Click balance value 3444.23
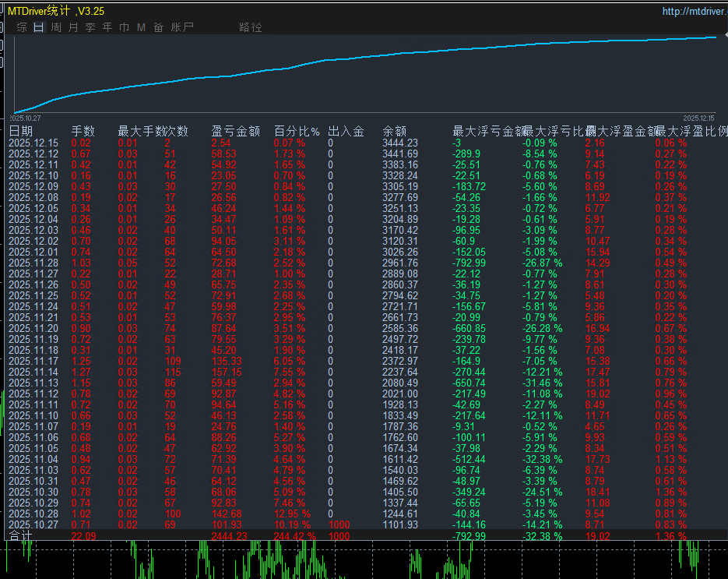The height and width of the screenshot is (579, 728). pyautogui.click(x=400, y=143)
